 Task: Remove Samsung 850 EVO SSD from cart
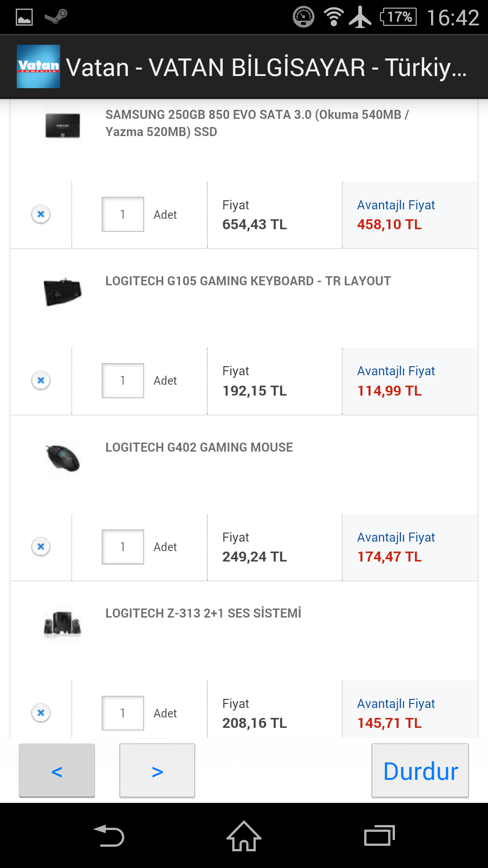pos(41,214)
